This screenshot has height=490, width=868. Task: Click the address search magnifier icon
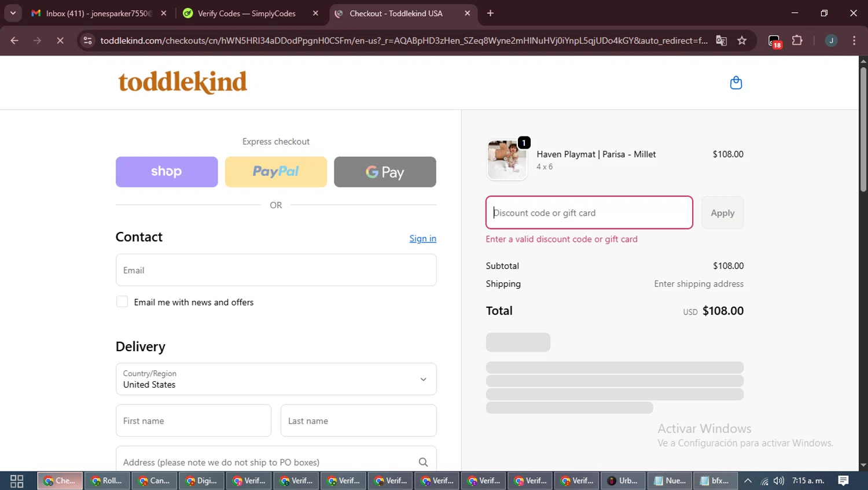click(423, 462)
